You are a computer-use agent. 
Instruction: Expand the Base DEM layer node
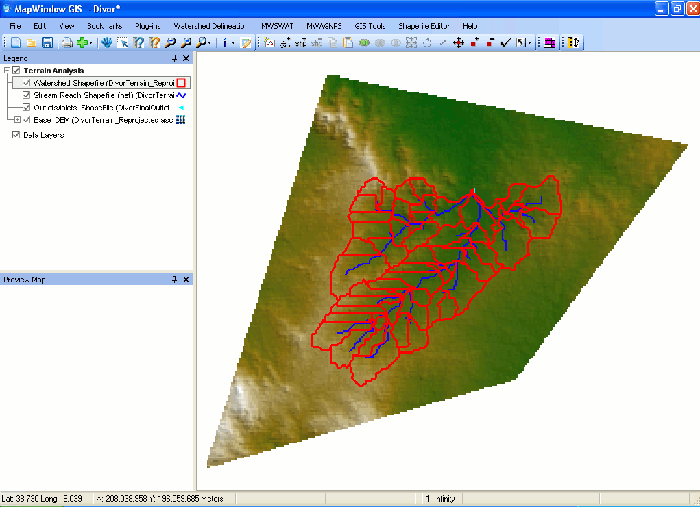tap(17, 119)
